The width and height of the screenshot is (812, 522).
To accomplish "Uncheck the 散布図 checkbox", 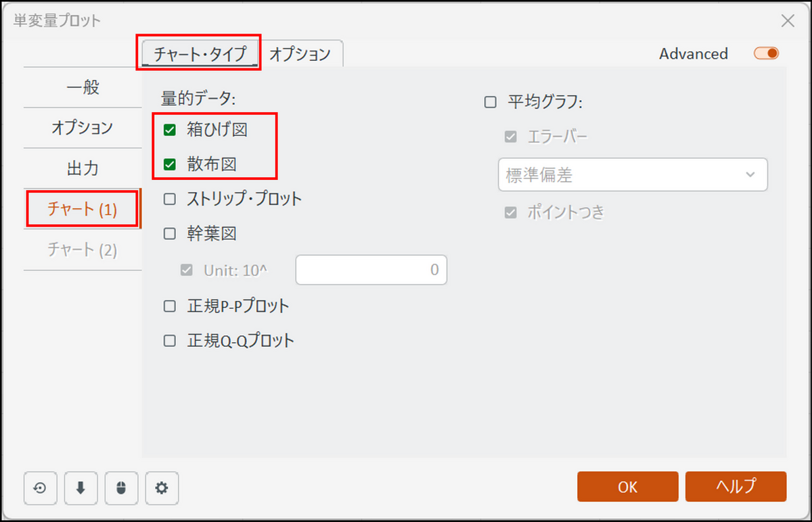I will click(170, 164).
